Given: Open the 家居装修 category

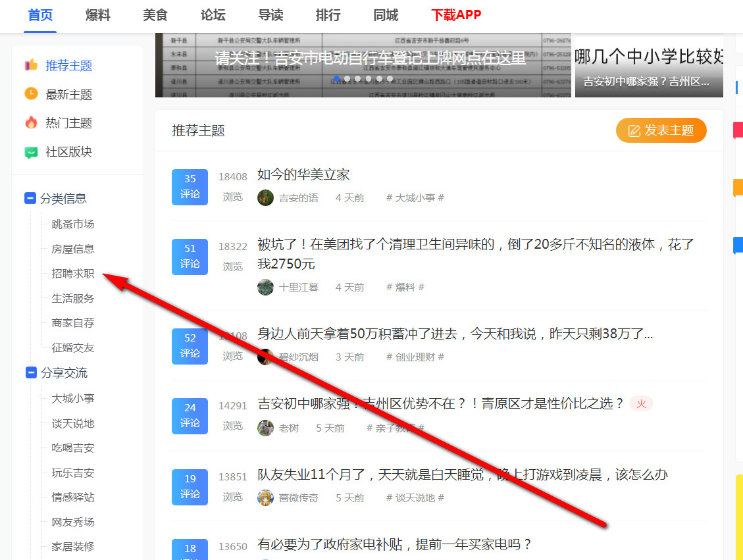Looking at the screenshot, I should click(x=73, y=547).
